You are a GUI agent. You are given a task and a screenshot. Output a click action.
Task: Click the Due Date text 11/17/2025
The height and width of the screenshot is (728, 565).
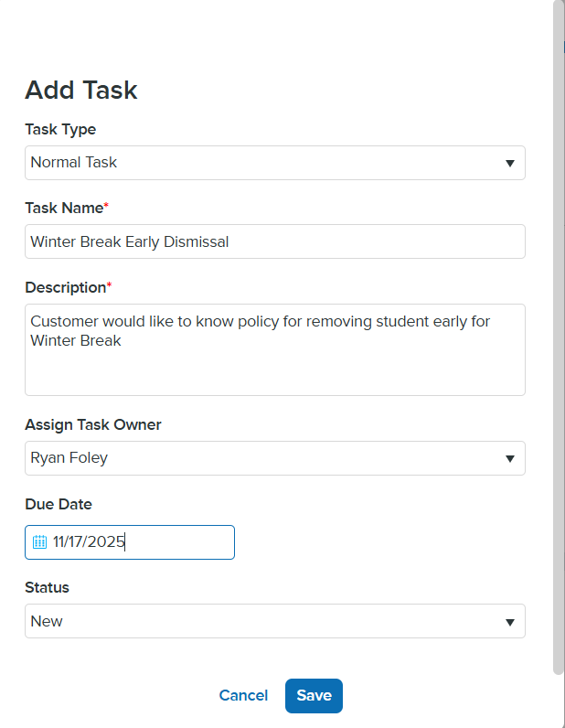point(89,541)
